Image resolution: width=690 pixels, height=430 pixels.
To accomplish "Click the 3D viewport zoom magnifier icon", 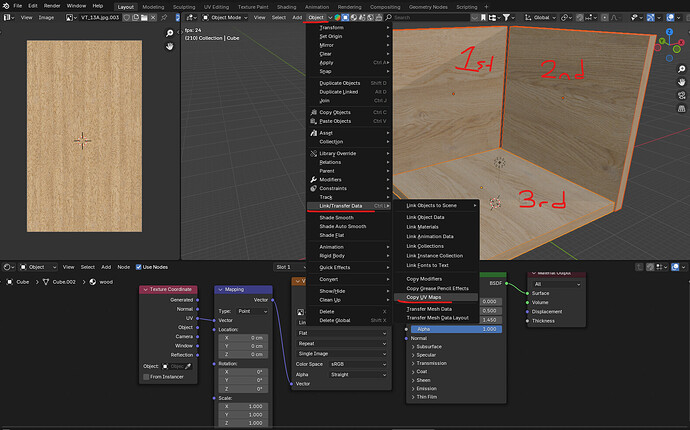I will coord(681,69).
